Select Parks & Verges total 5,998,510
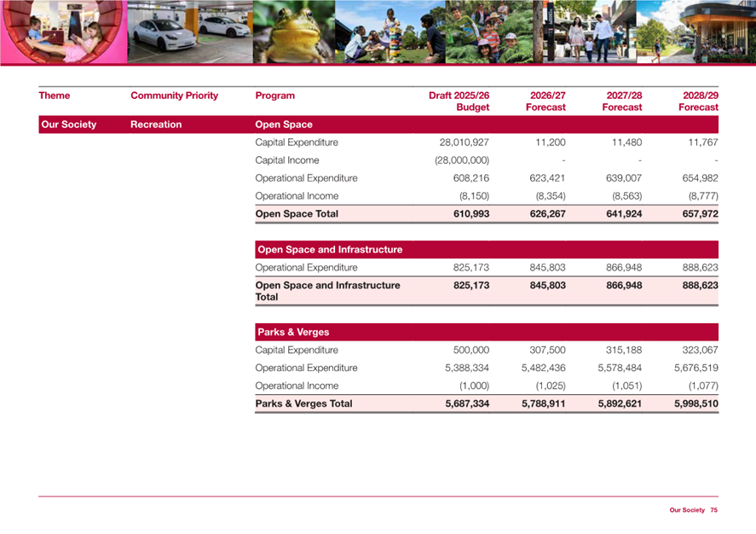Screen dimensions: 756x534 696,403
